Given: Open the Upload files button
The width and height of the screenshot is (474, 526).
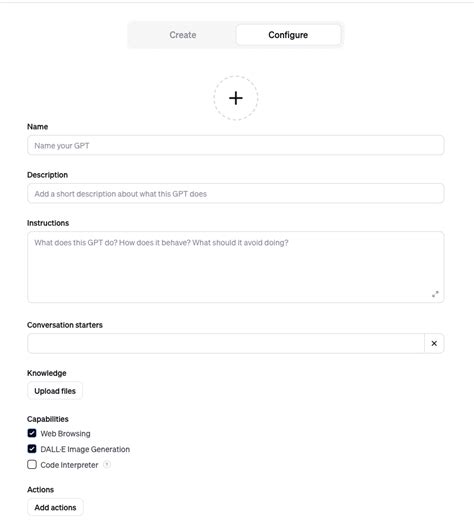Looking at the screenshot, I should pos(55,391).
